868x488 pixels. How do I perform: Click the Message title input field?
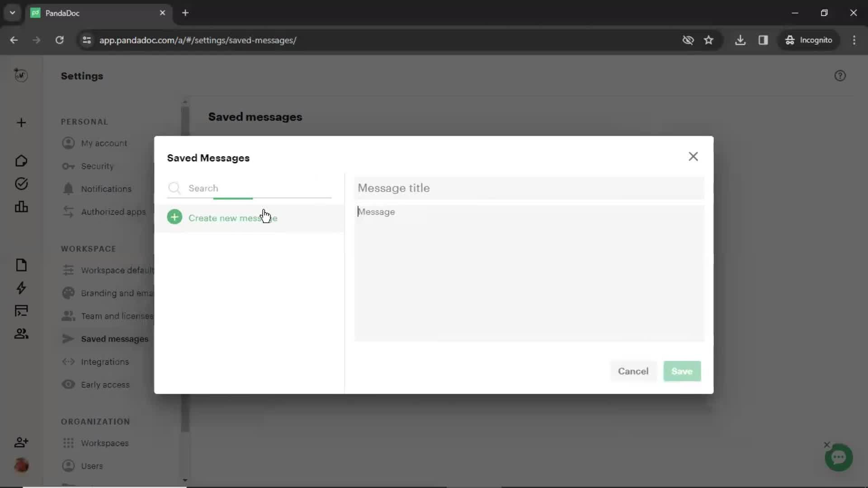pyautogui.click(x=528, y=188)
